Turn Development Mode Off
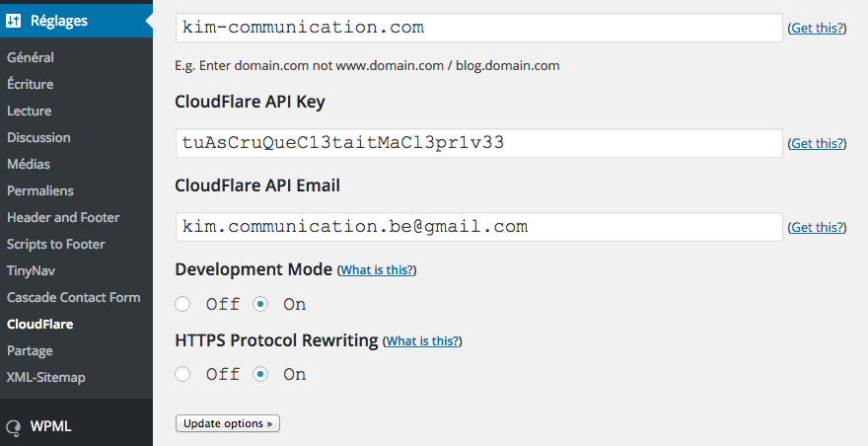This screenshot has width=868, height=446. tap(182, 304)
